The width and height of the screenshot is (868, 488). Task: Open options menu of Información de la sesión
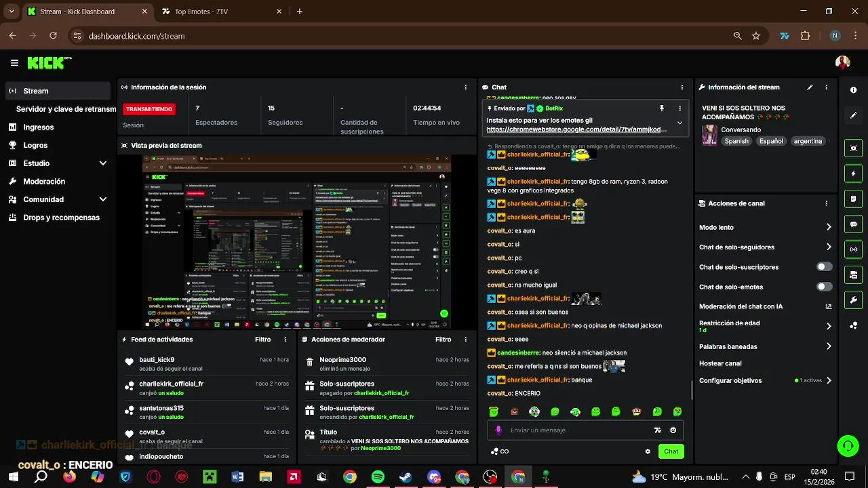pos(465,87)
